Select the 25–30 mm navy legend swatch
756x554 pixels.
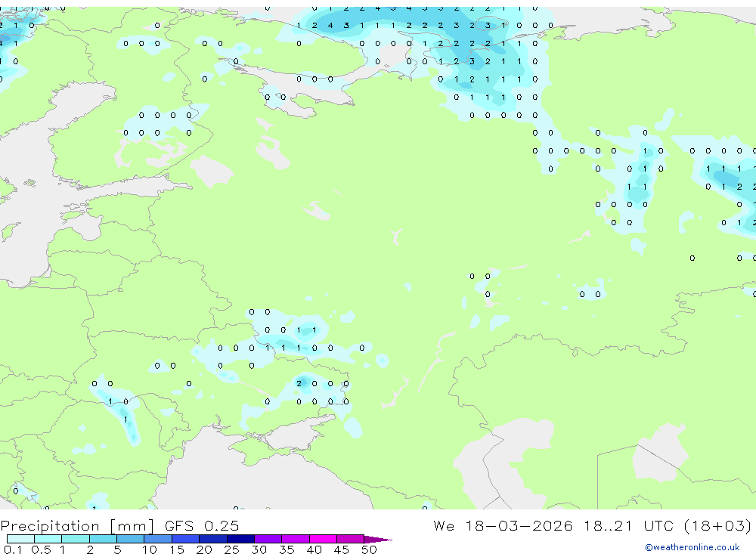coord(240,539)
